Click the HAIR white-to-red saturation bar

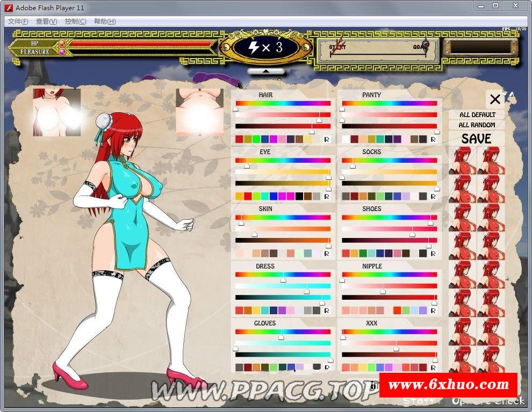click(x=283, y=114)
